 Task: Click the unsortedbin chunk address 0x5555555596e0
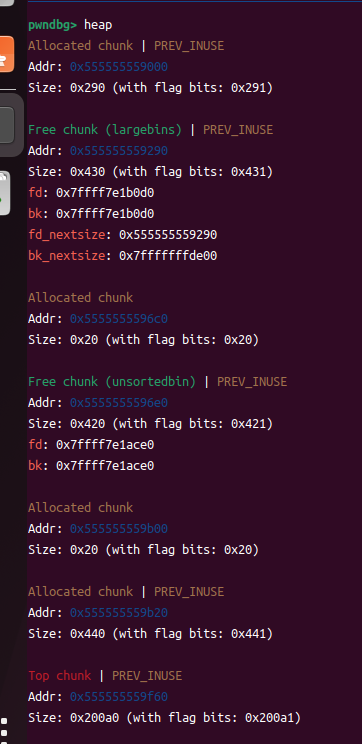click(x=119, y=402)
